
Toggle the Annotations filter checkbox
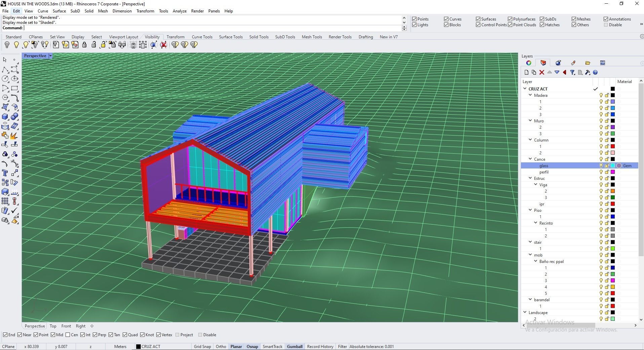click(606, 19)
